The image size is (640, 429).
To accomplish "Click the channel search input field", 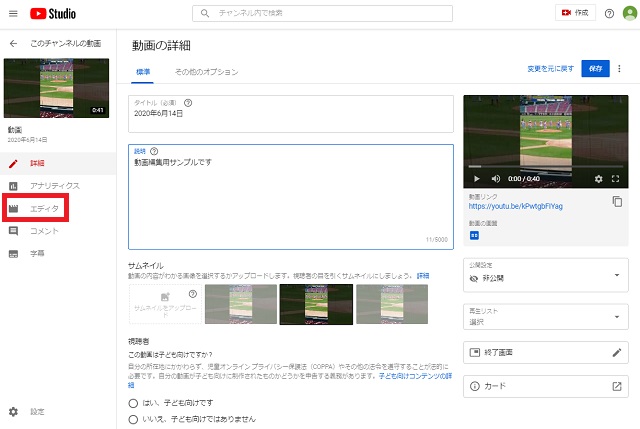I will [322, 13].
